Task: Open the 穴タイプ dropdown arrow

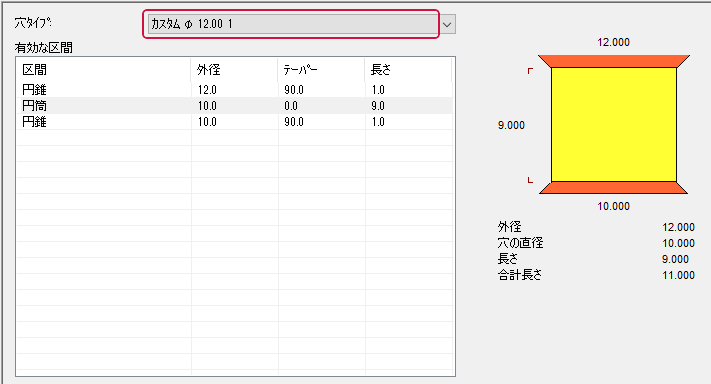Action: [447, 24]
